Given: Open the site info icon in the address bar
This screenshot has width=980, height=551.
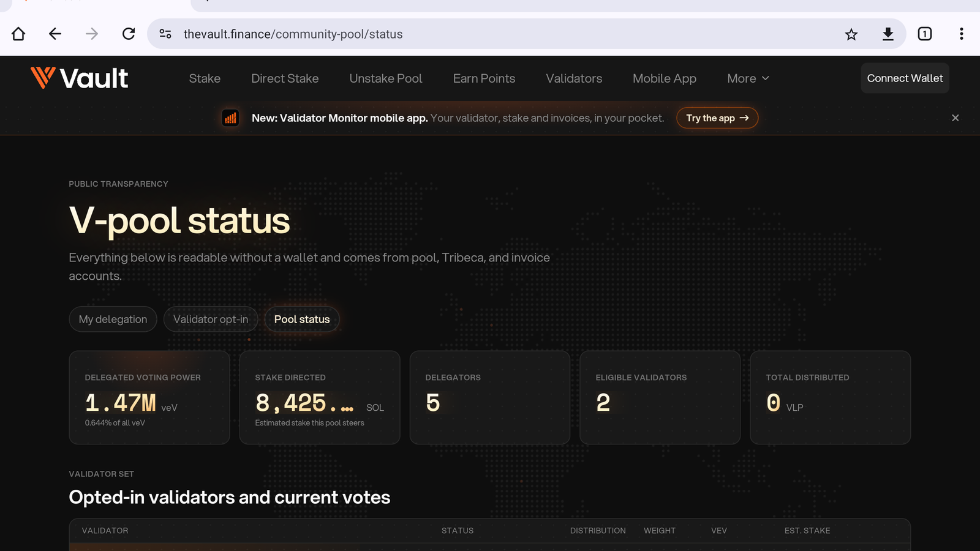Looking at the screenshot, I should click(x=165, y=34).
